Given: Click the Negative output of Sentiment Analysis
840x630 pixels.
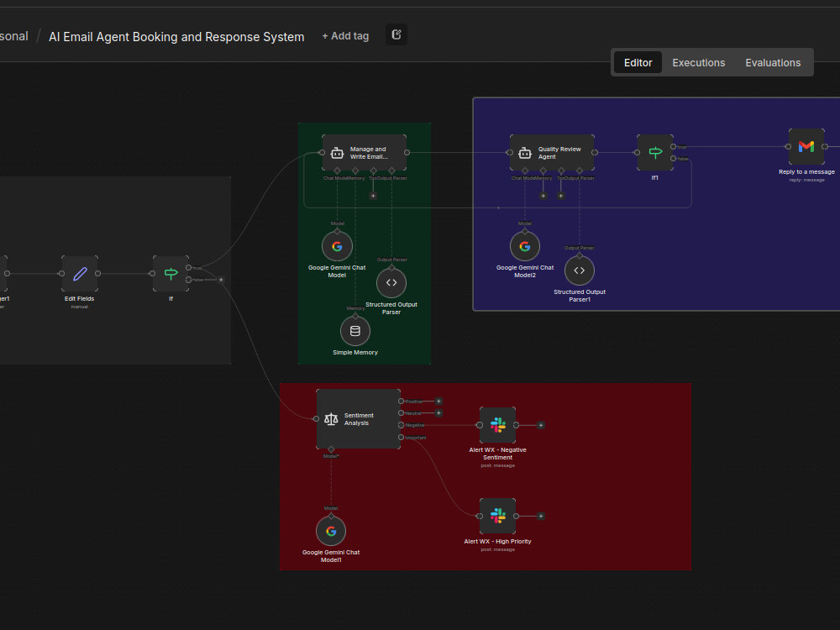Looking at the screenshot, I should pos(401,425).
